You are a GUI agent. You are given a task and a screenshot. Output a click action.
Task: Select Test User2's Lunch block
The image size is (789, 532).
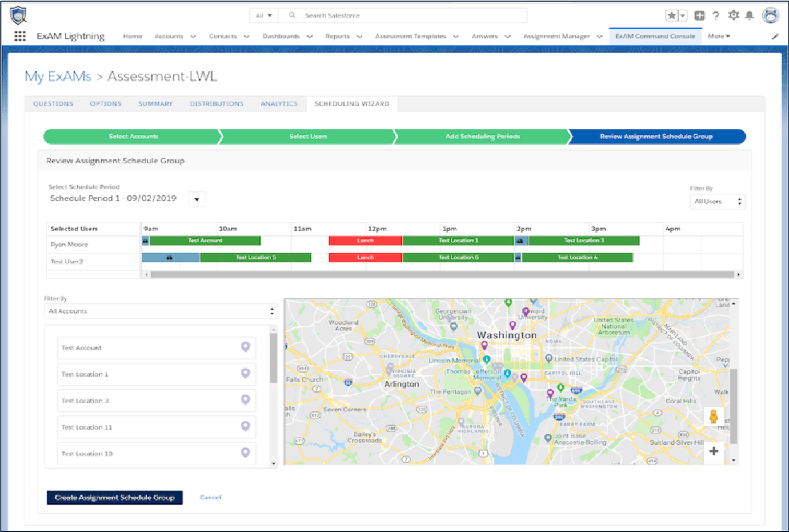click(x=365, y=257)
